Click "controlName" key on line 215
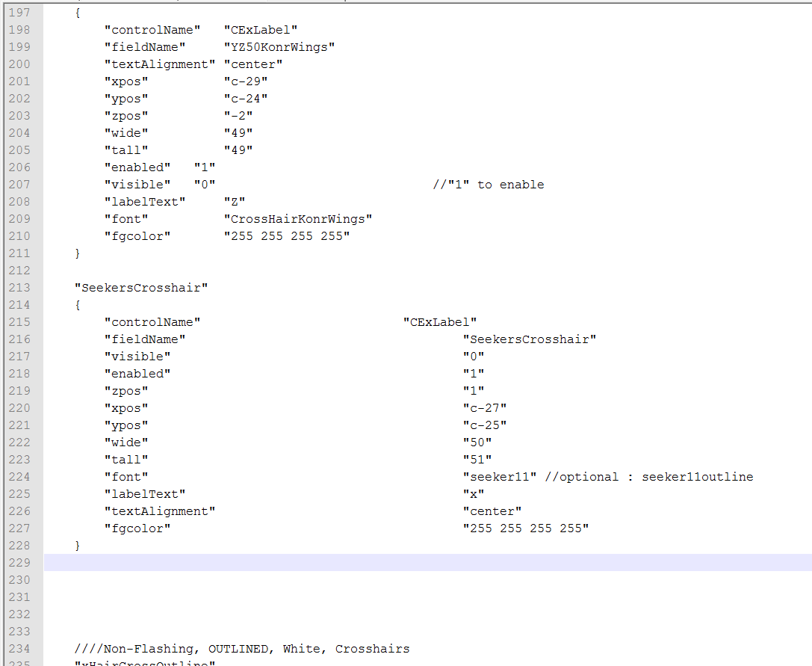The width and height of the screenshot is (812, 666). click(152, 322)
